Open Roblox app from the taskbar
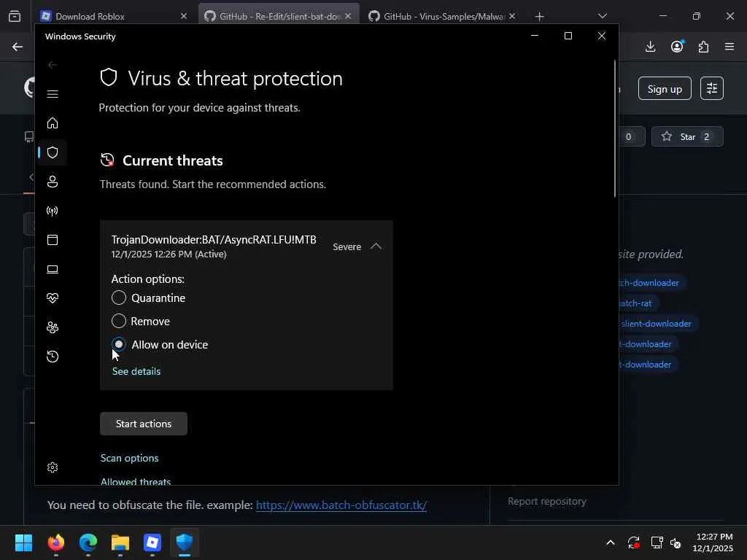The image size is (747, 560). (x=152, y=542)
